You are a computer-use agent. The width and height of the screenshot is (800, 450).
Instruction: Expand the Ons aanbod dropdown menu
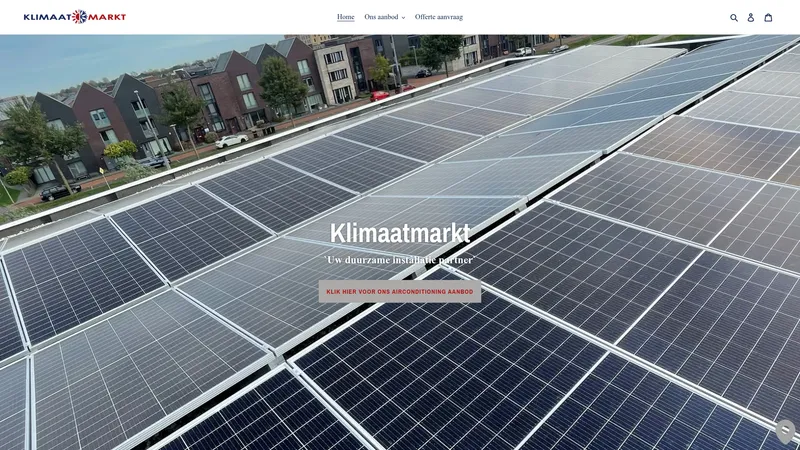(x=385, y=17)
